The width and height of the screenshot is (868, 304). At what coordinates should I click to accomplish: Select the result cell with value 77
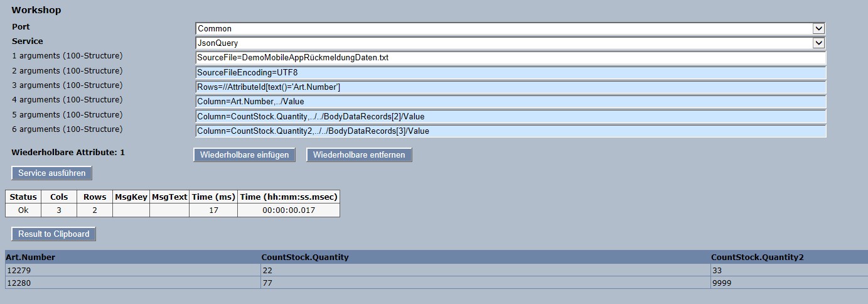coord(485,283)
